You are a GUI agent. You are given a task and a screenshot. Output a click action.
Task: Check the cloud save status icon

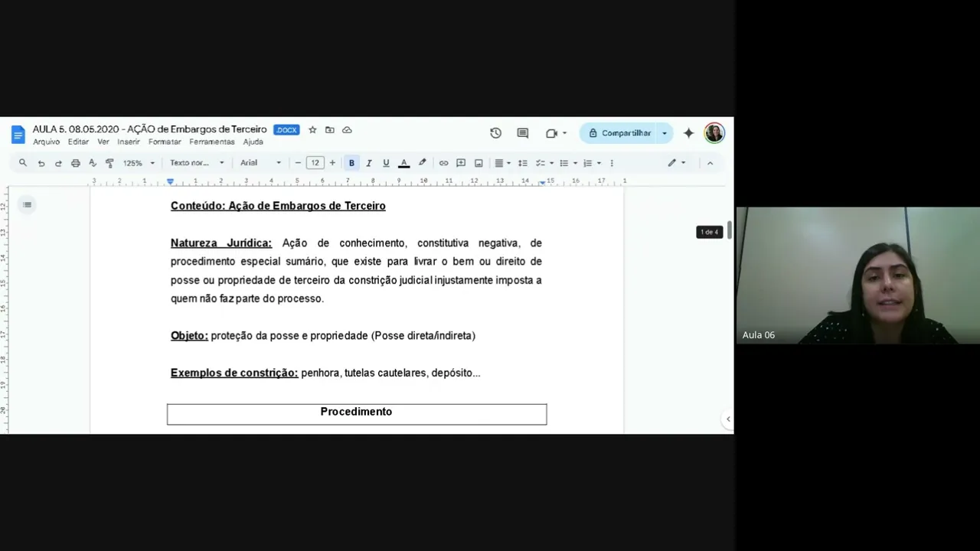[x=347, y=130]
